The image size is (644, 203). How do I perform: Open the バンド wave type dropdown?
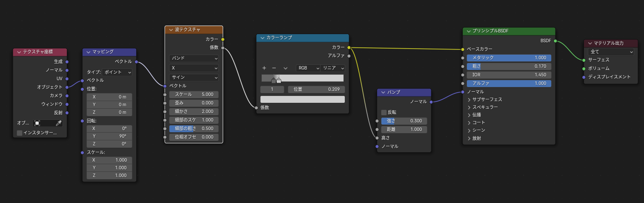[194, 58]
